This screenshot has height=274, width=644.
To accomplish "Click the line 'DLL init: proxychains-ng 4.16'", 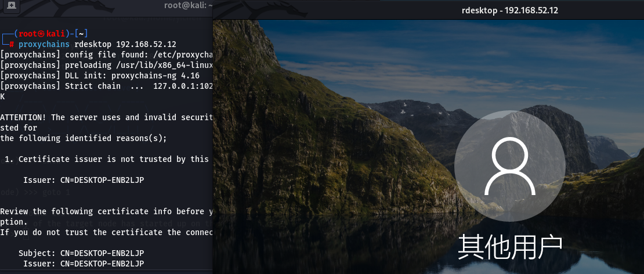I will tap(100, 75).
